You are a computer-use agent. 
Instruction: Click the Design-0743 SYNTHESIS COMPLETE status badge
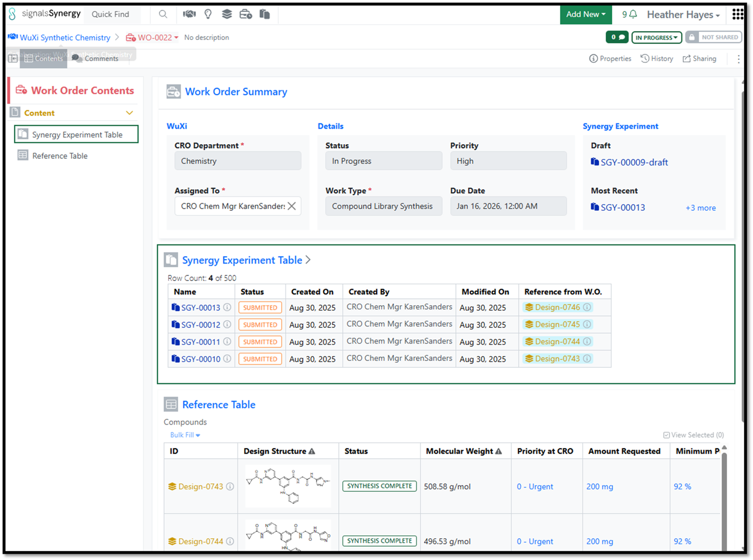pyautogui.click(x=379, y=486)
